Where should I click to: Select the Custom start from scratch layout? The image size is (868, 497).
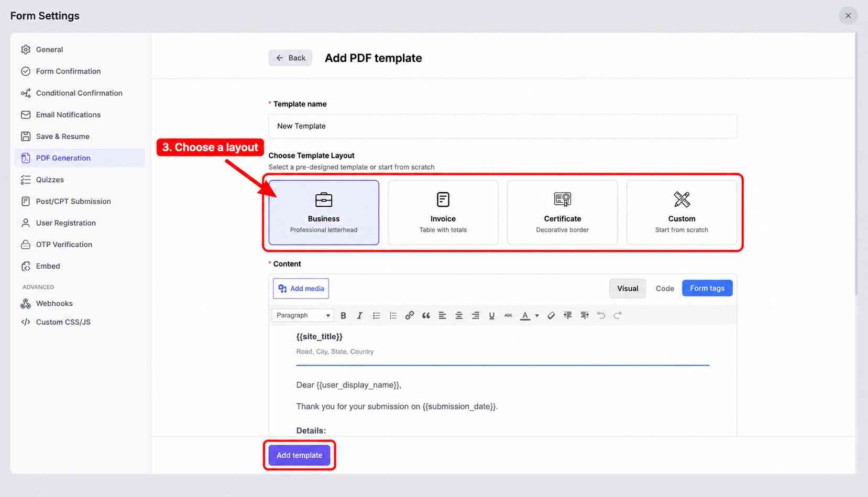point(682,213)
